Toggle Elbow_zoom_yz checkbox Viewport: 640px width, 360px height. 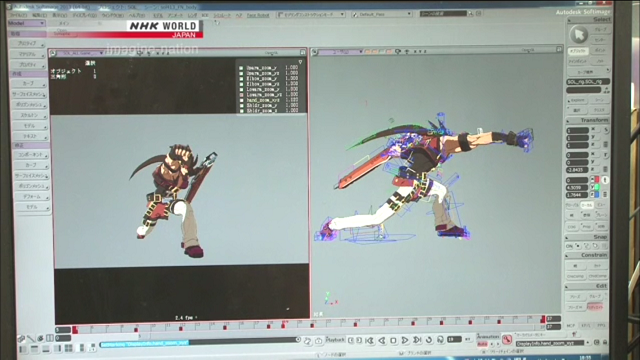241,84
